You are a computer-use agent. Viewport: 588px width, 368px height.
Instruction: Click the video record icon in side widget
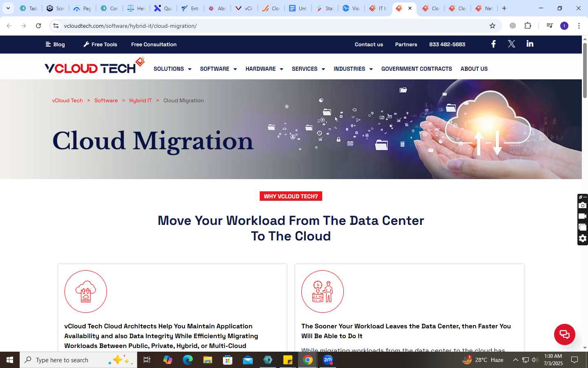click(x=583, y=216)
